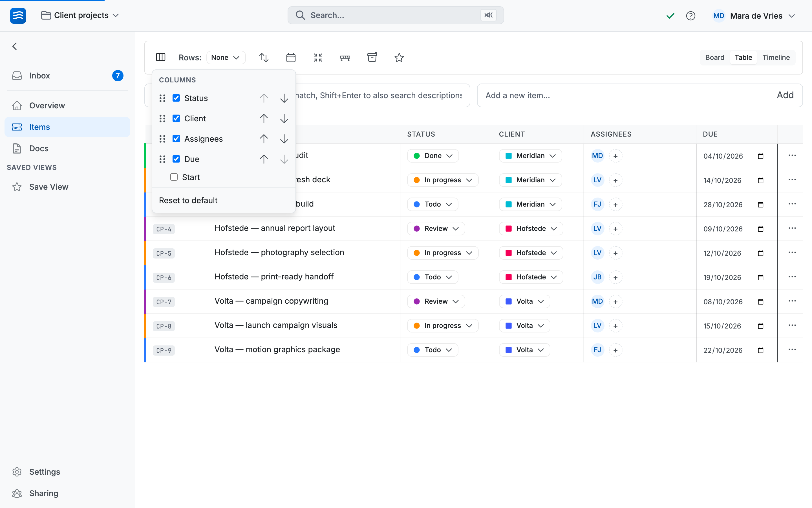This screenshot has width=812, height=508.
Task: Open Hofstede client dropdown for print-ready handoff
Action: [x=531, y=277]
